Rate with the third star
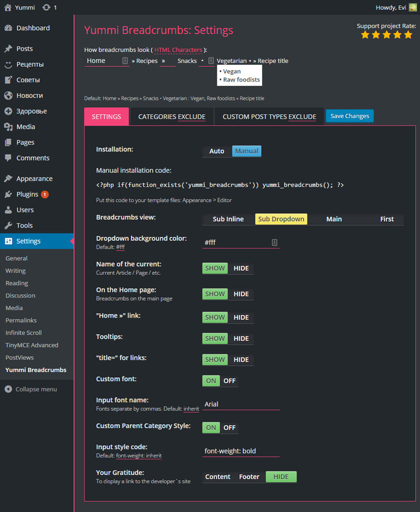420x512 pixels. tap(387, 34)
